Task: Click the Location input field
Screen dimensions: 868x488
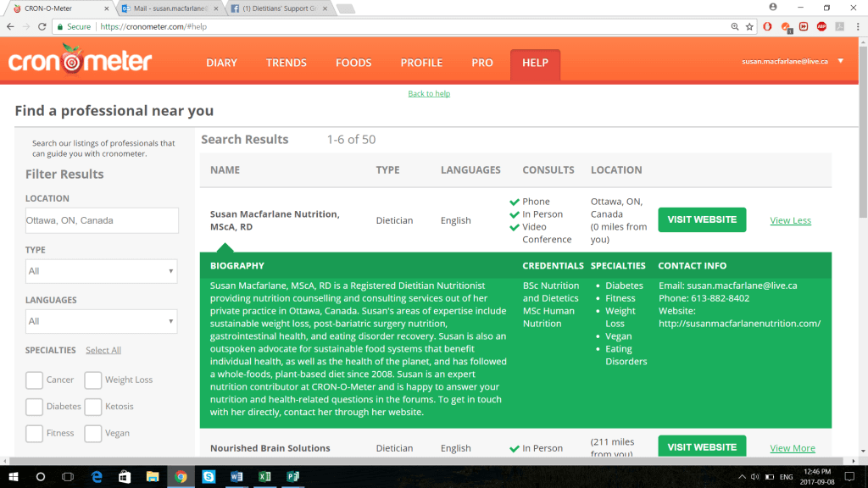Action: [x=102, y=220]
